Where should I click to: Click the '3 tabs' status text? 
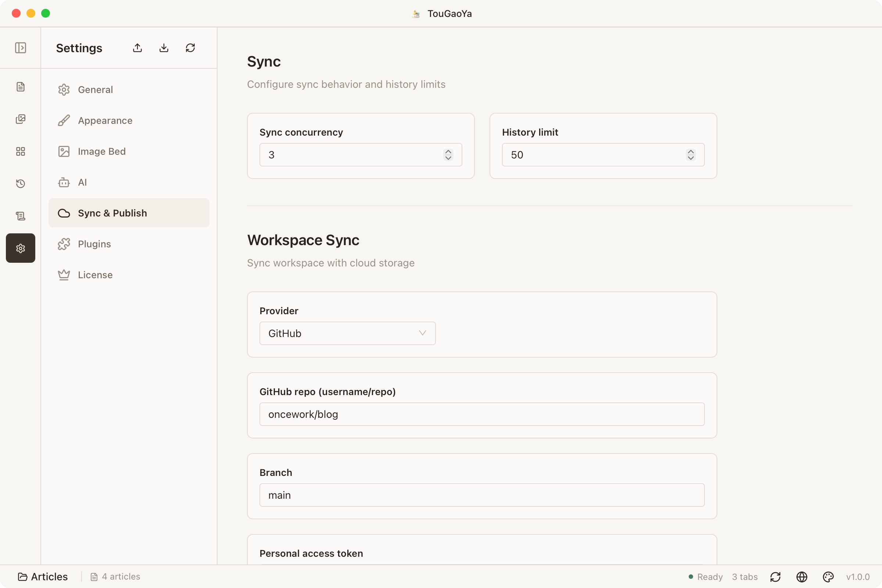(x=745, y=577)
